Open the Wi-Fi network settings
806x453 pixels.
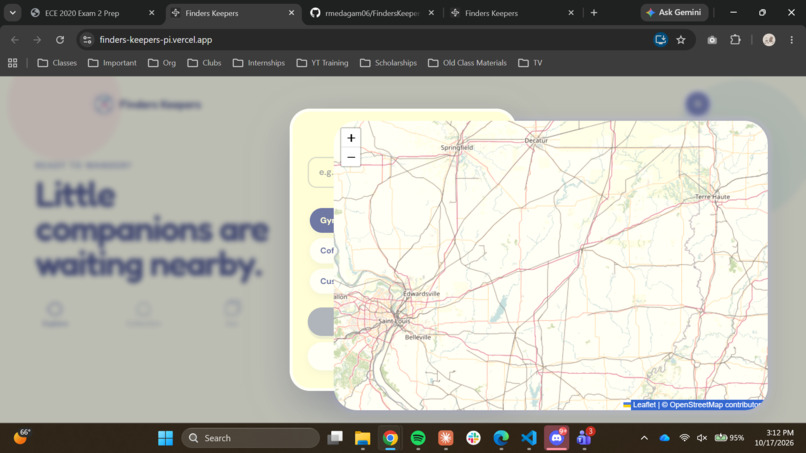click(684, 438)
